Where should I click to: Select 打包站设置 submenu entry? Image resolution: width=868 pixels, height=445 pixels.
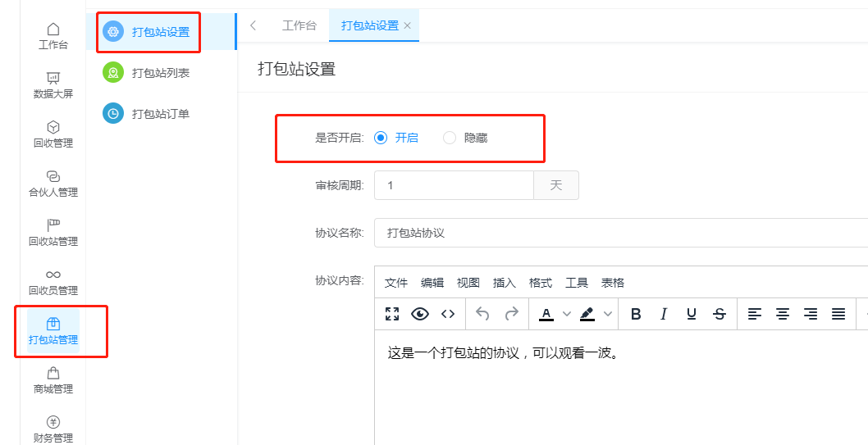pos(161,31)
